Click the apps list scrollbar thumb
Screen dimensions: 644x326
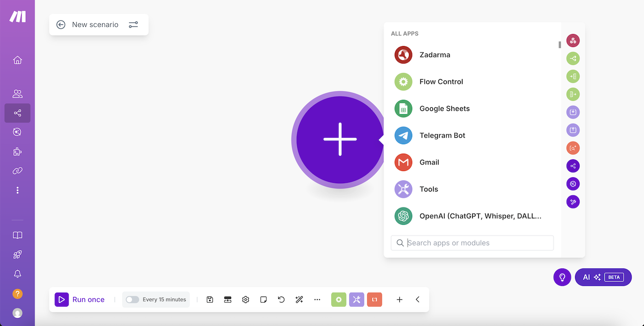click(x=560, y=45)
